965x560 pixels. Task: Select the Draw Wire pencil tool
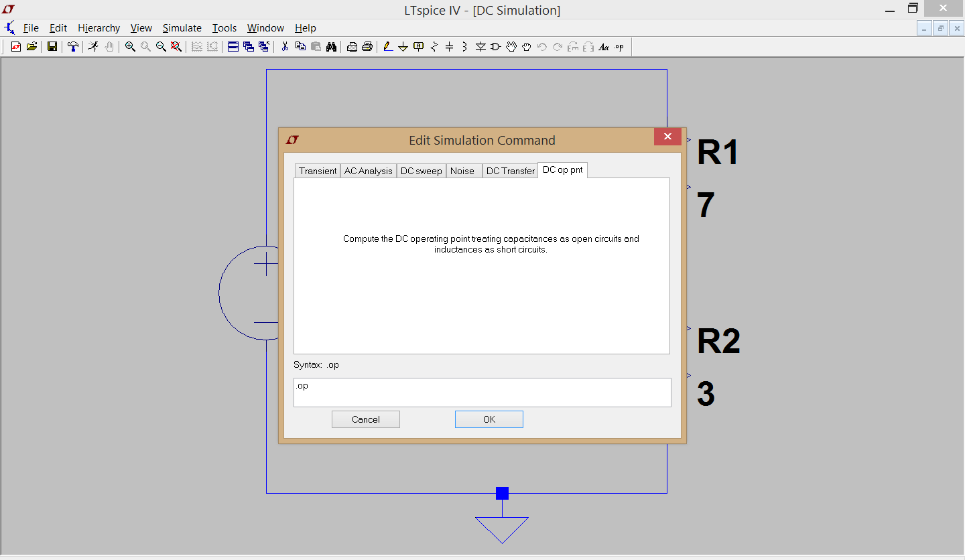(388, 47)
